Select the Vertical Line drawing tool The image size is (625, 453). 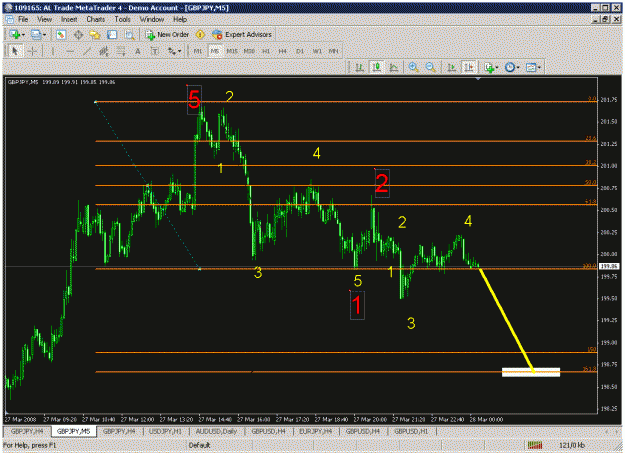click(53, 51)
